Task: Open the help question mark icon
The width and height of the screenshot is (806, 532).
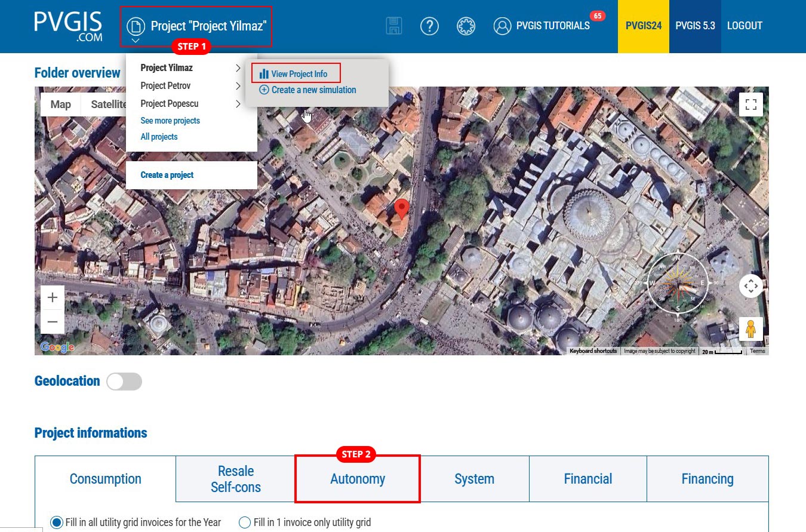Action: [x=429, y=26]
